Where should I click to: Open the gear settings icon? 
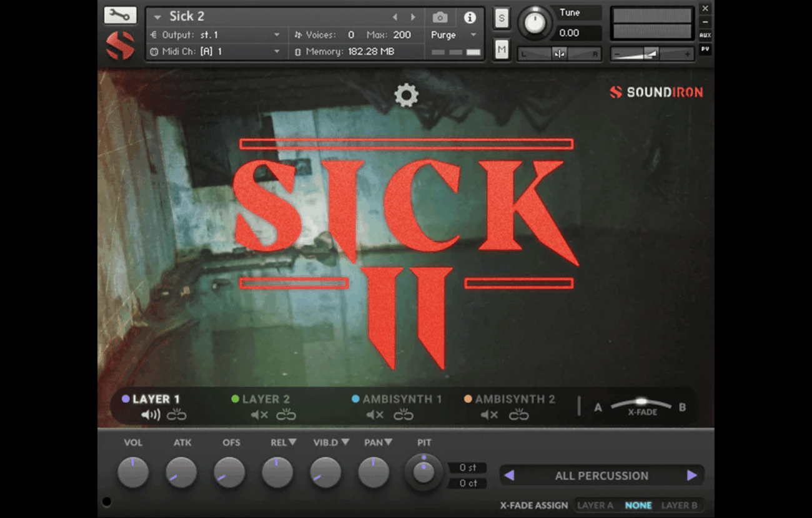click(x=406, y=95)
